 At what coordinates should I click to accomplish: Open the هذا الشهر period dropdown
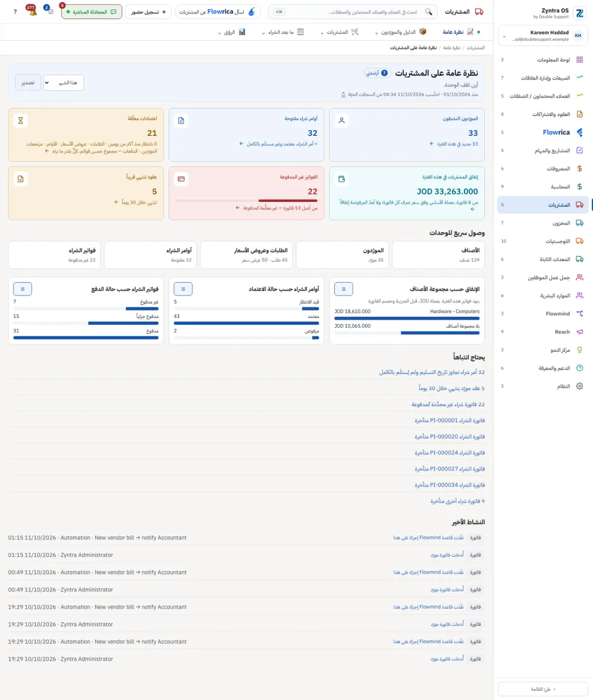coord(64,83)
